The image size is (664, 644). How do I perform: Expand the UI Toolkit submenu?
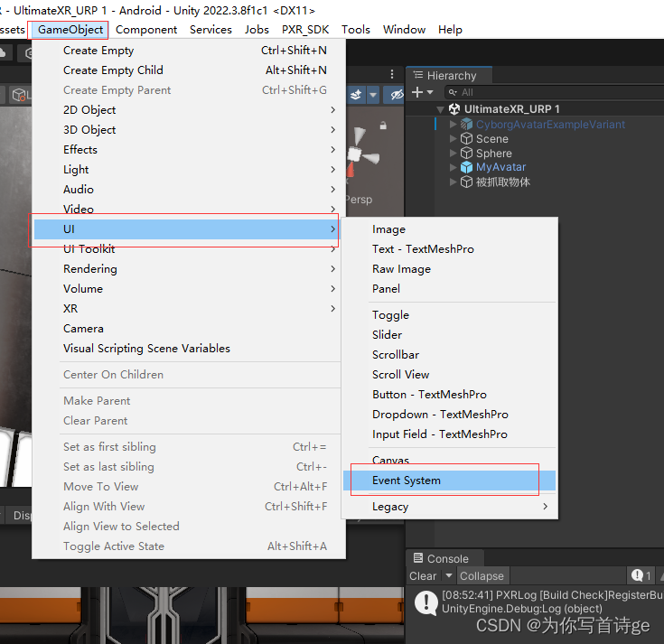pos(189,249)
